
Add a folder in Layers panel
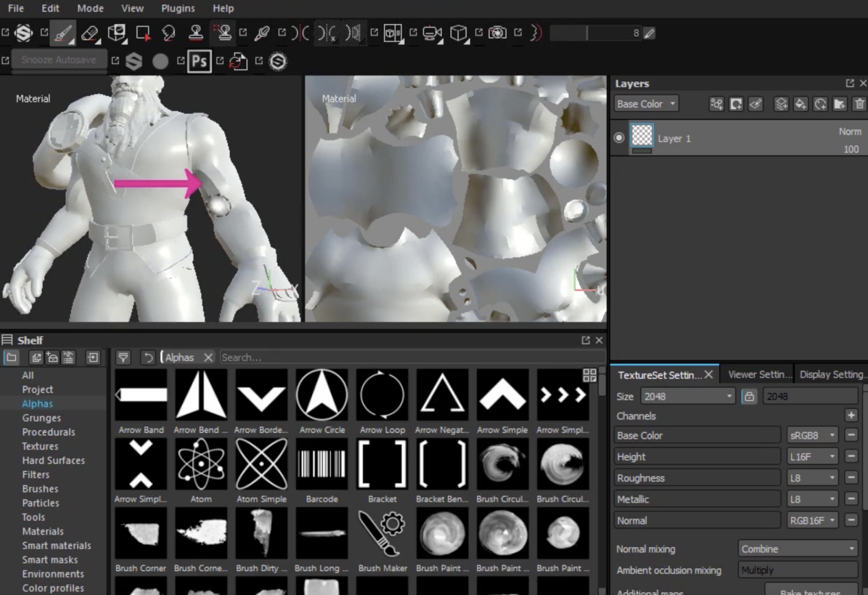(839, 104)
